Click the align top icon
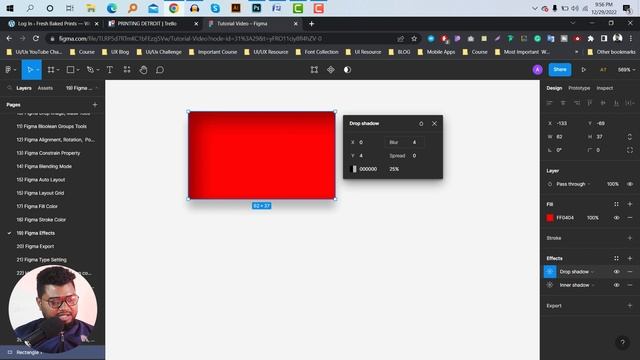This screenshot has height=360, width=640. point(590,103)
